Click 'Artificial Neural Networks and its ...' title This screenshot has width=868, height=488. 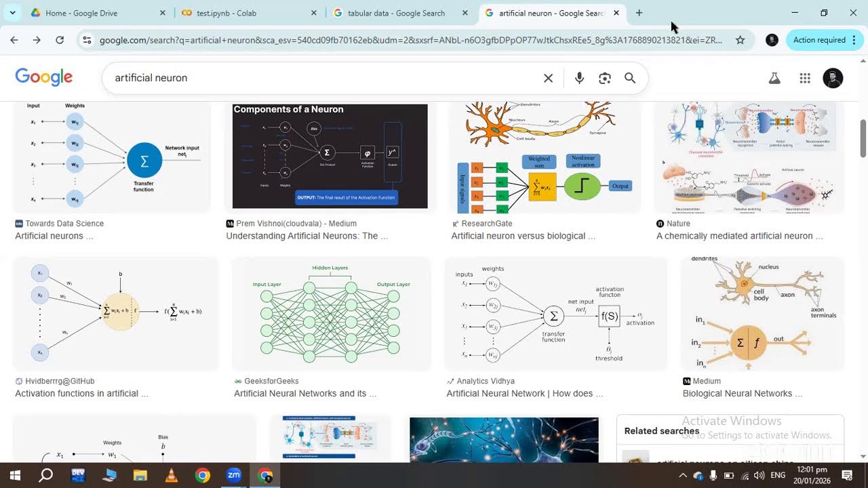tap(305, 393)
